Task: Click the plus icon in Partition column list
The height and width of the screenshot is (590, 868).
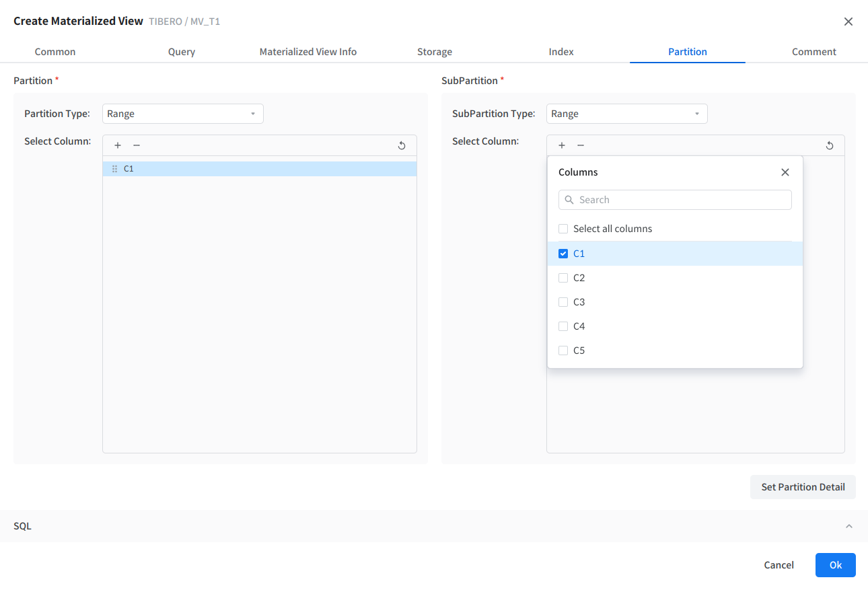Action: (x=118, y=145)
